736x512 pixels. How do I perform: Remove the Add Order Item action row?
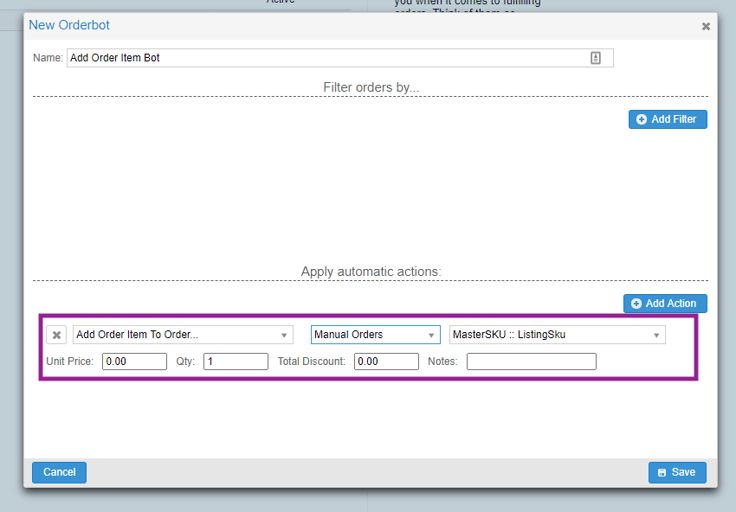pyautogui.click(x=56, y=335)
